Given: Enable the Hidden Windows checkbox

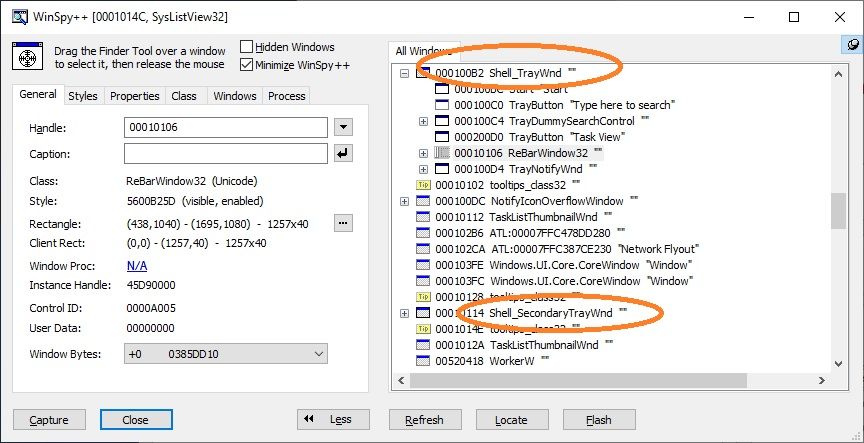Looking at the screenshot, I should click(x=246, y=47).
